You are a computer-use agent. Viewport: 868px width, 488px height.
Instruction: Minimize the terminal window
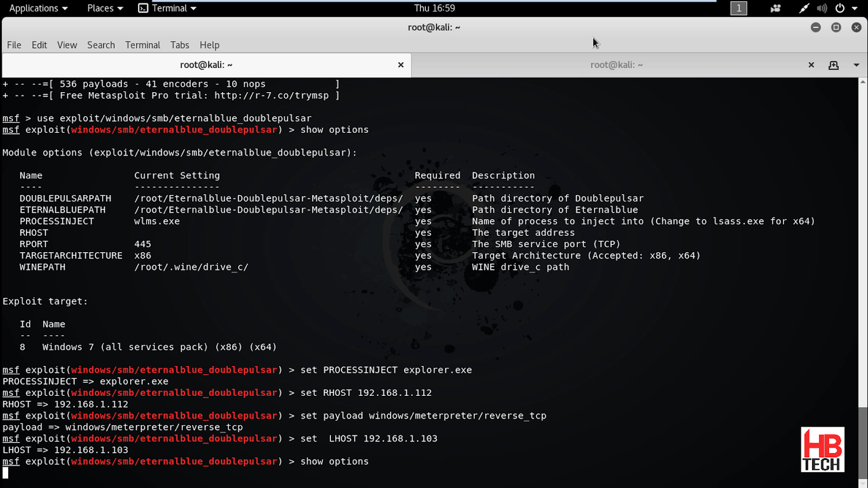point(815,27)
